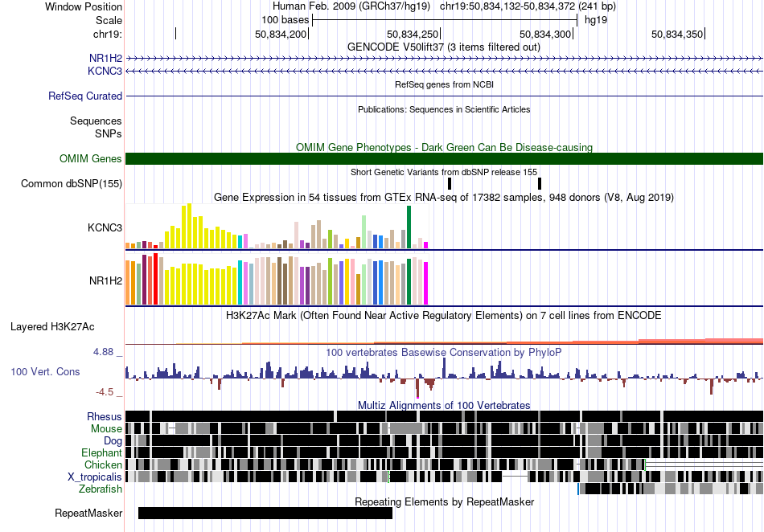Click the X_tropicalis alignment row label
764x532 pixels.
[x=95, y=477]
